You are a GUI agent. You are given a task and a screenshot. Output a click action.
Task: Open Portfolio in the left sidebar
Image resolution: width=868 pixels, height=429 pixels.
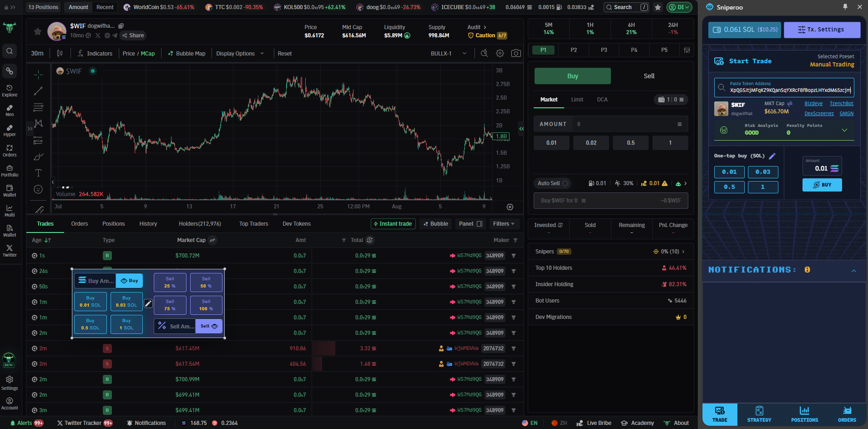click(10, 171)
